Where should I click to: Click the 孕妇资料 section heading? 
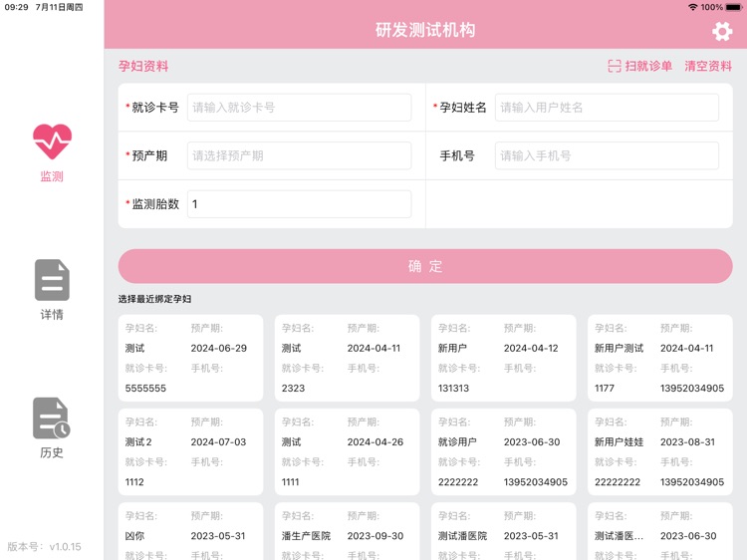pyautogui.click(x=143, y=66)
